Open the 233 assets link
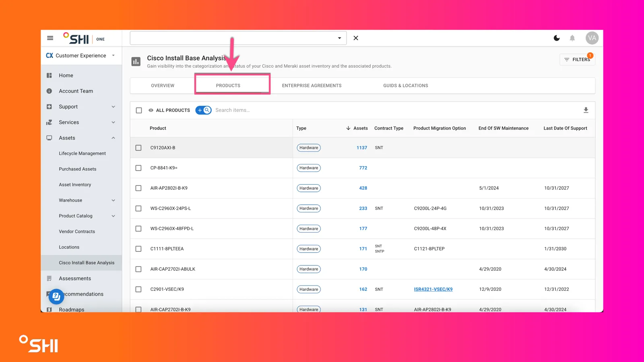Screen dimensions: 644x362 coord(363,208)
